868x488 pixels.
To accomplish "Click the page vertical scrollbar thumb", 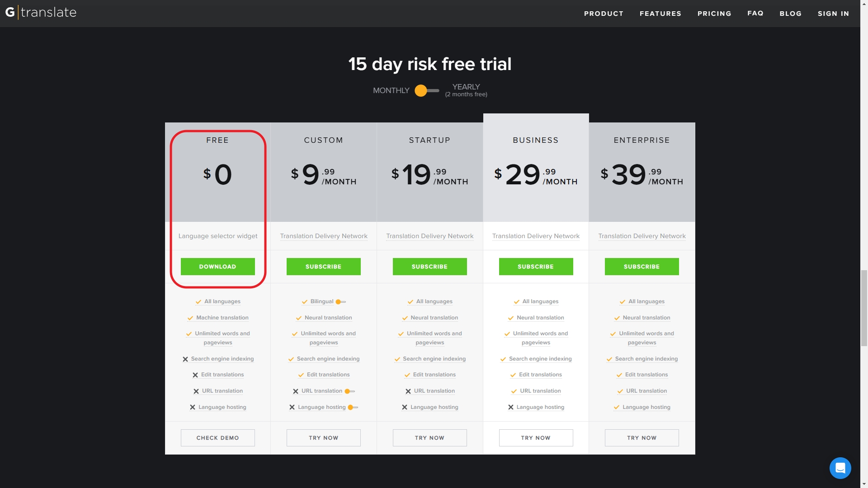I will (x=864, y=308).
